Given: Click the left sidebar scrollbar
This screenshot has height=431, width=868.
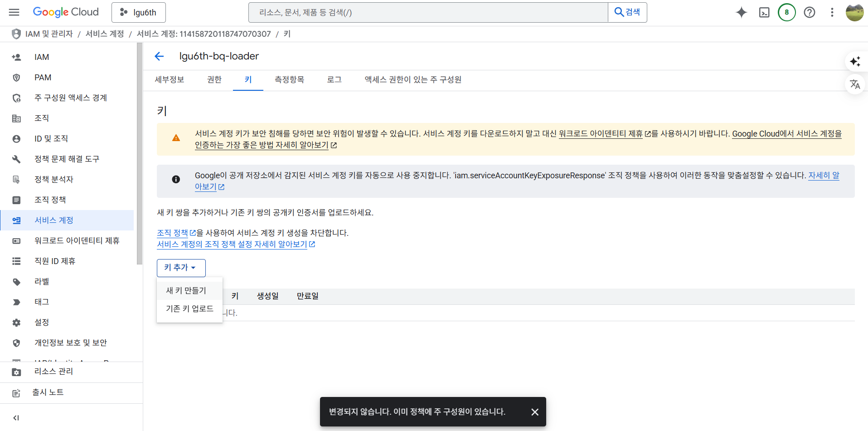Looking at the screenshot, I should click(x=140, y=153).
